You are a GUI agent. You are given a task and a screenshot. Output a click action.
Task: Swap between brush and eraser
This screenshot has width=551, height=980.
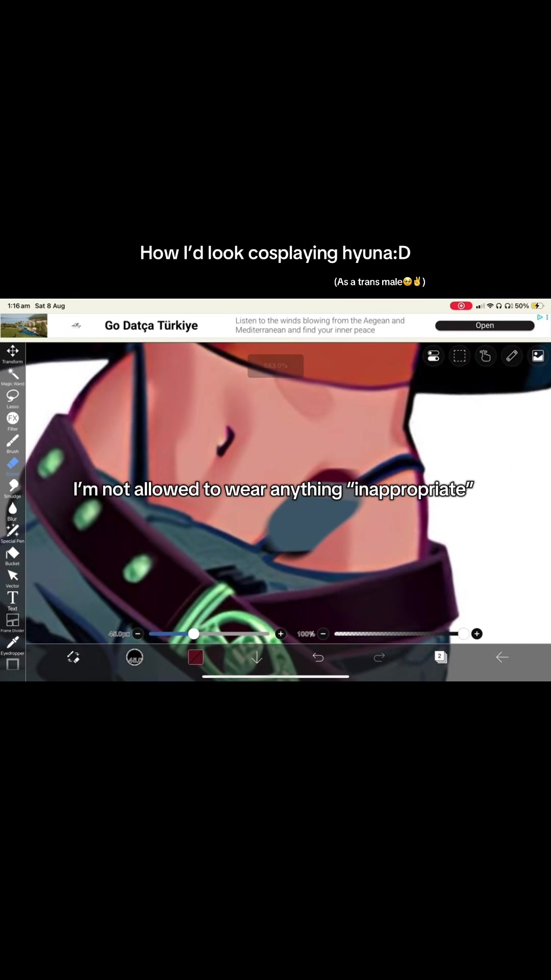(73, 657)
